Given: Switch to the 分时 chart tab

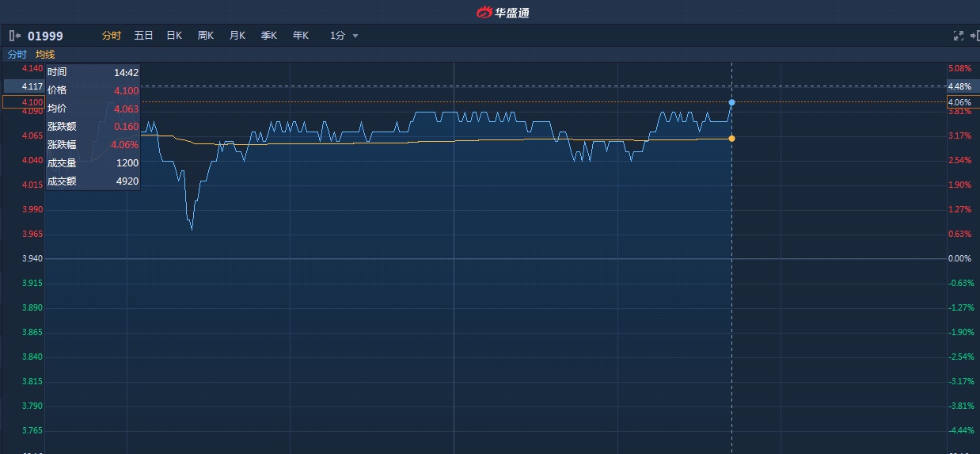Looking at the screenshot, I should (x=112, y=36).
